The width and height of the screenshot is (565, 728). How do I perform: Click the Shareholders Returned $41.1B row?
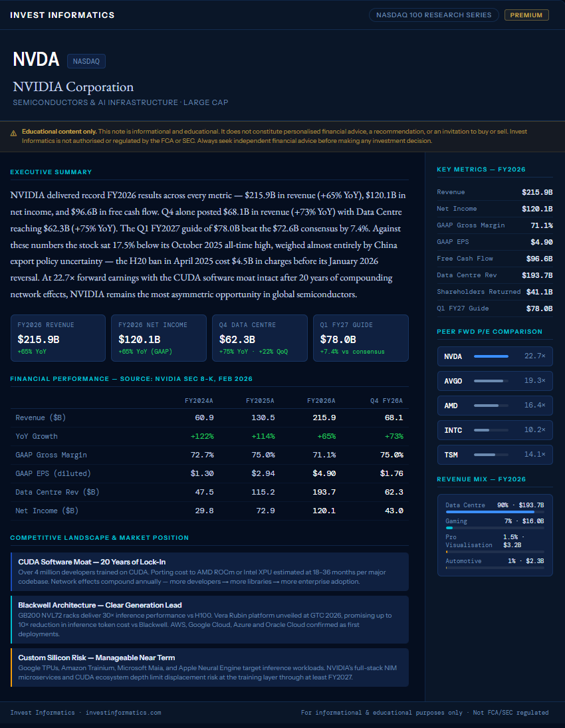(495, 292)
